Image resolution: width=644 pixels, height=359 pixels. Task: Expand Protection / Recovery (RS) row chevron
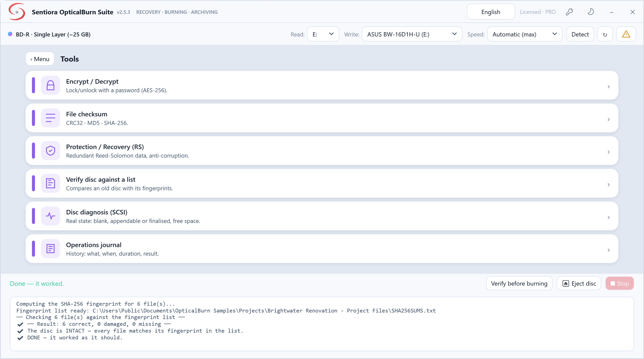(609, 152)
